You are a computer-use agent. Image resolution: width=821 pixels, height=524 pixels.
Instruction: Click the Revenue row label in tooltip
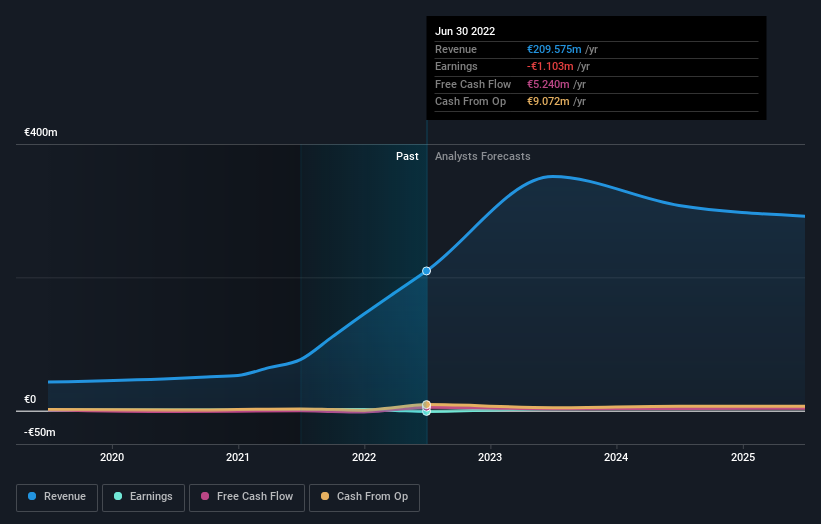pos(456,49)
